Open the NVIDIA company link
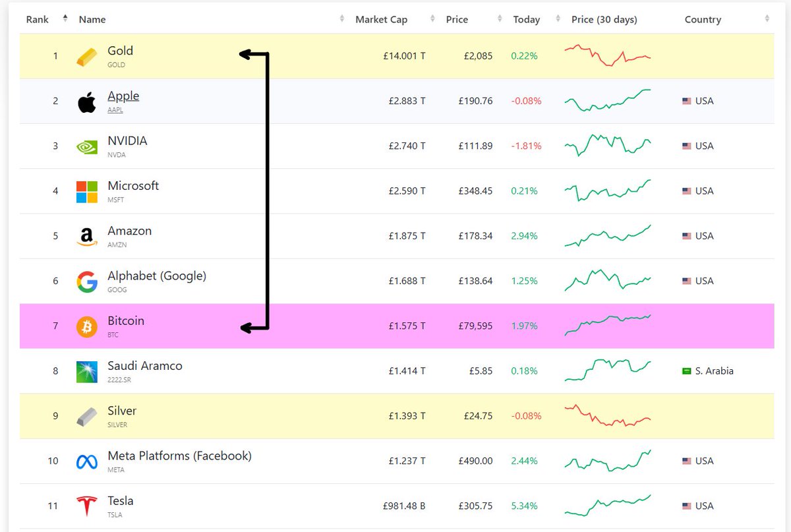791x532 pixels. coord(127,140)
